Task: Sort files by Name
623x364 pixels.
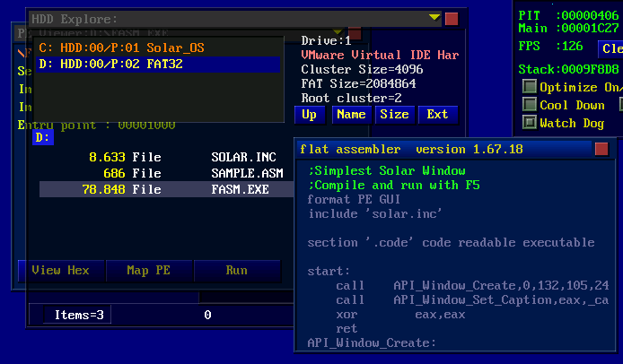Action: point(351,115)
